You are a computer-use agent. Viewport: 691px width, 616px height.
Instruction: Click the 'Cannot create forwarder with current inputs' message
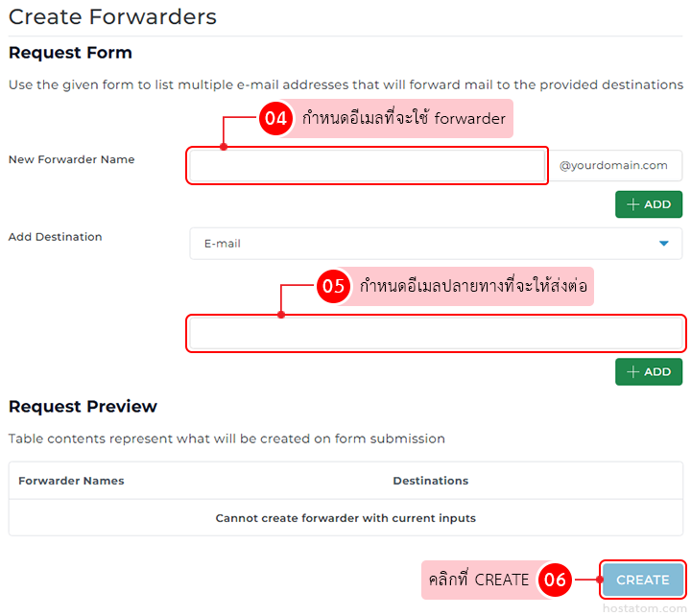point(345,518)
